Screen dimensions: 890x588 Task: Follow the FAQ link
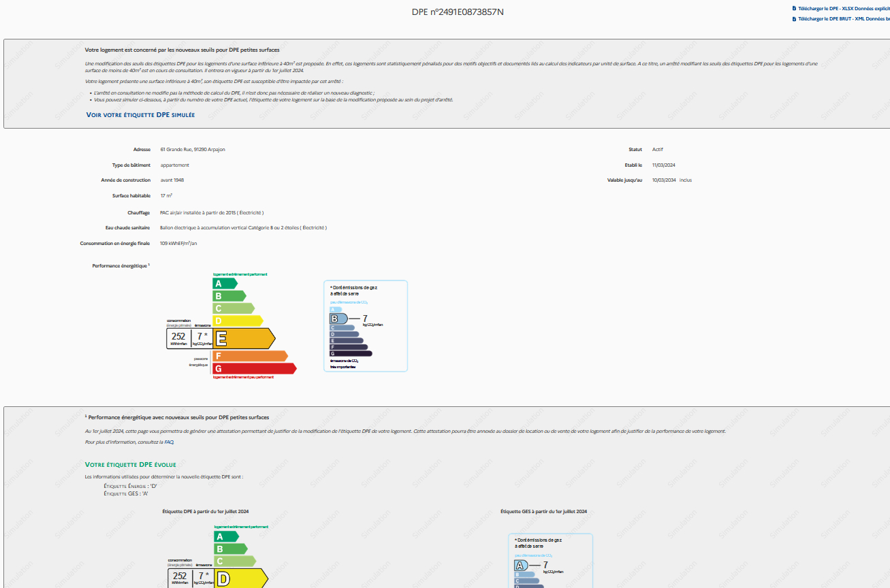[169, 442]
